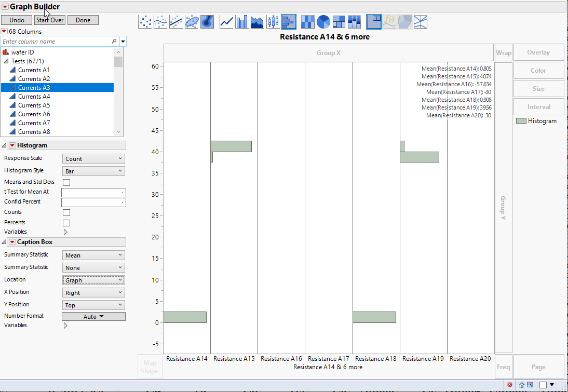Select the Points element icon
568x392 pixels.
(x=144, y=21)
